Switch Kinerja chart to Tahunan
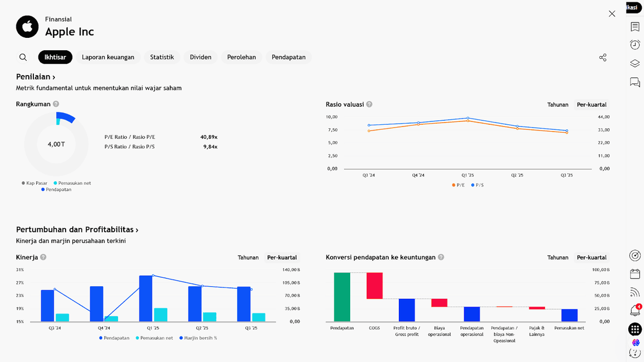 (248, 258)
